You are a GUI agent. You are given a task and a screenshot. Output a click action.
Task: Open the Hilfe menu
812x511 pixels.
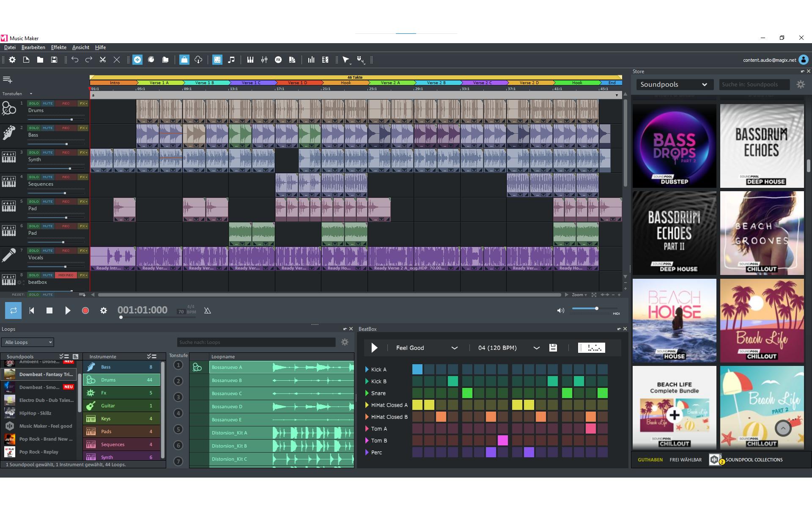[100, 47]
